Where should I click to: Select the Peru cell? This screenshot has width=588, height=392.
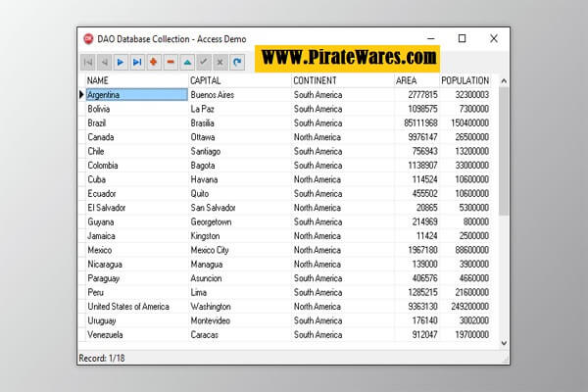point(137,293)
